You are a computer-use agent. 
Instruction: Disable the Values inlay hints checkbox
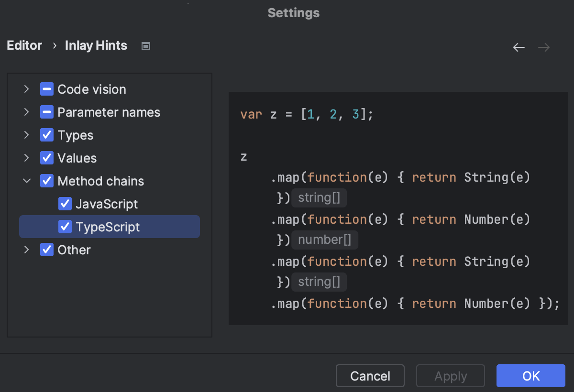(46, 158)
